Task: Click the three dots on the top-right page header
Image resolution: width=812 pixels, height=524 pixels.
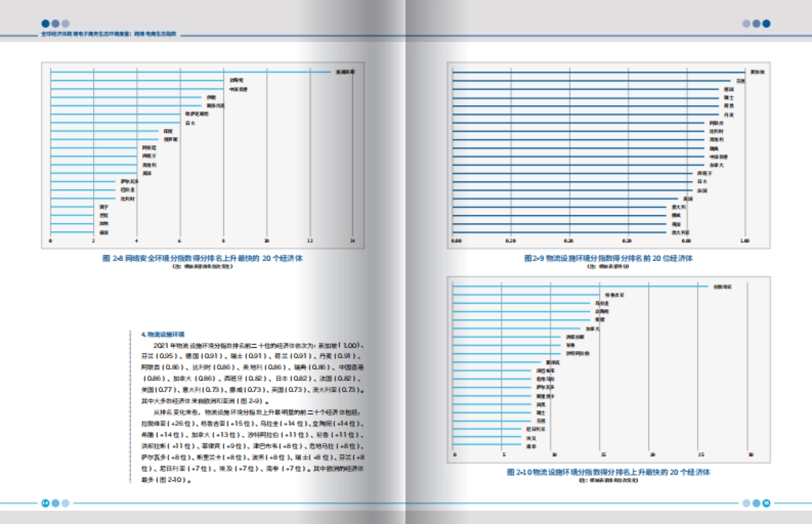Action: pyautogui.click(x=756, y=23)
